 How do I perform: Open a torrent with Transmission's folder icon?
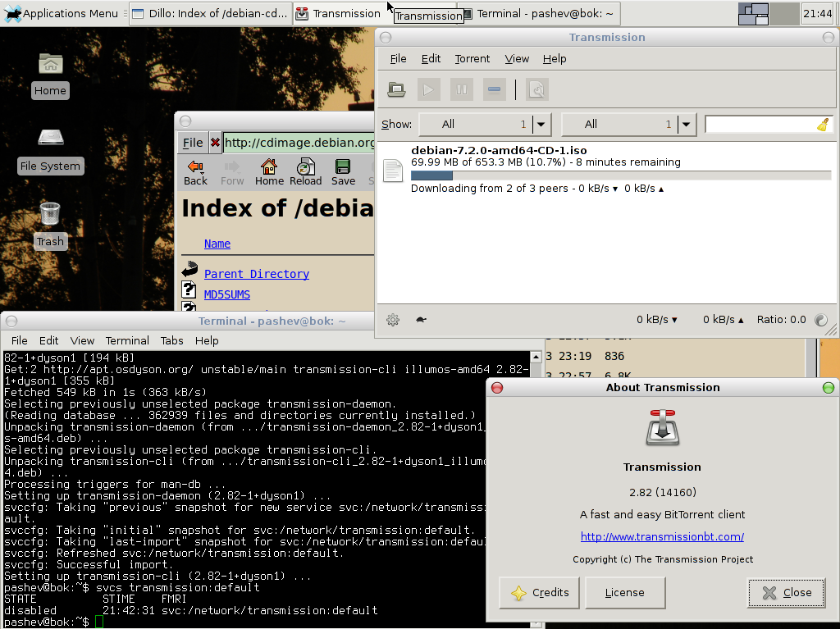pyautogui.click(x=396, y=89)
